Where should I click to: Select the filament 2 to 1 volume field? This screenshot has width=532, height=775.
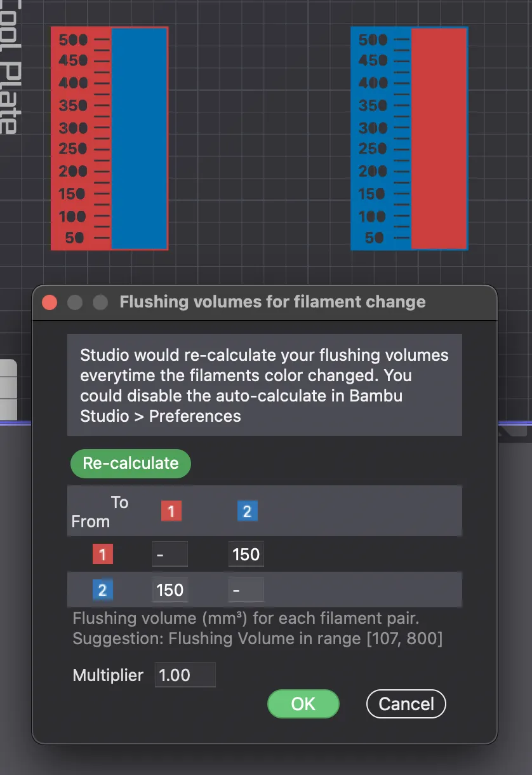point(170,590)
